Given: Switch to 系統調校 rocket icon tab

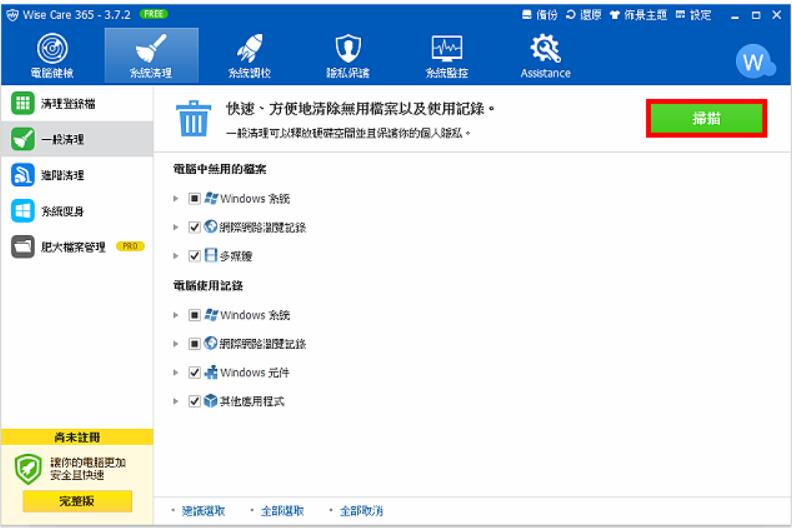Looking at the screenshot, I should 250,56.
